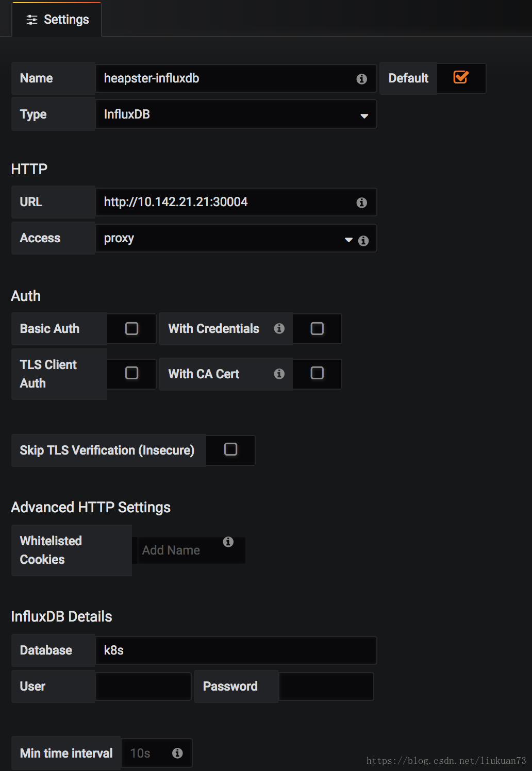This screenshot has height=771, width=532.
Task: Click the Min time interval 10s field
Action: click(x=157, y=753)
